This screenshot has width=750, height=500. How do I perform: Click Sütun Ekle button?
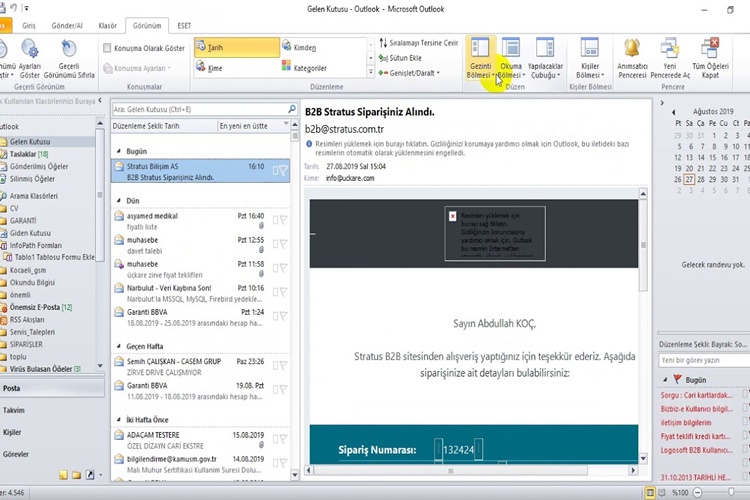(400, 58)
